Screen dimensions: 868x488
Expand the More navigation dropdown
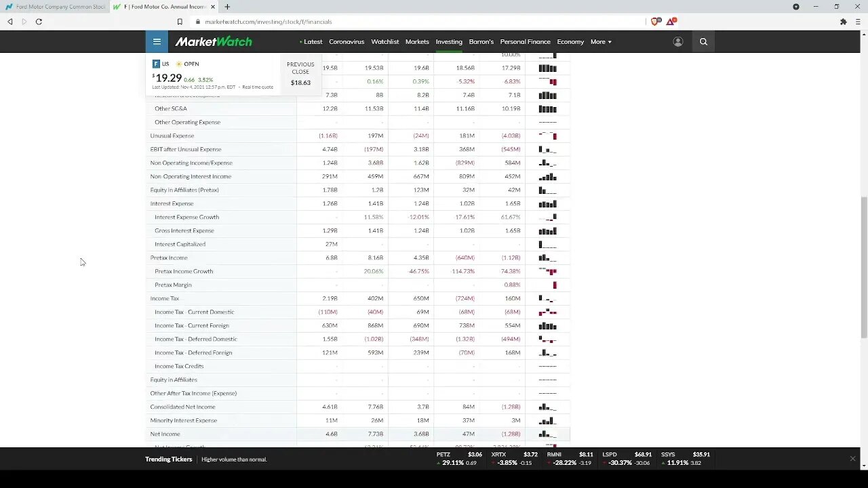(x=601, y=41)
